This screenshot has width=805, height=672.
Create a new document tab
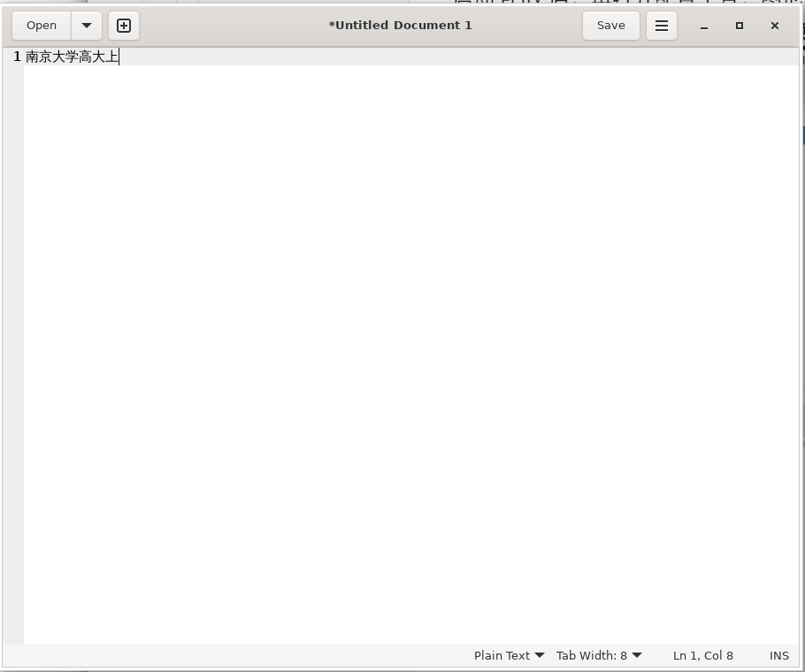tap(124, 26)
